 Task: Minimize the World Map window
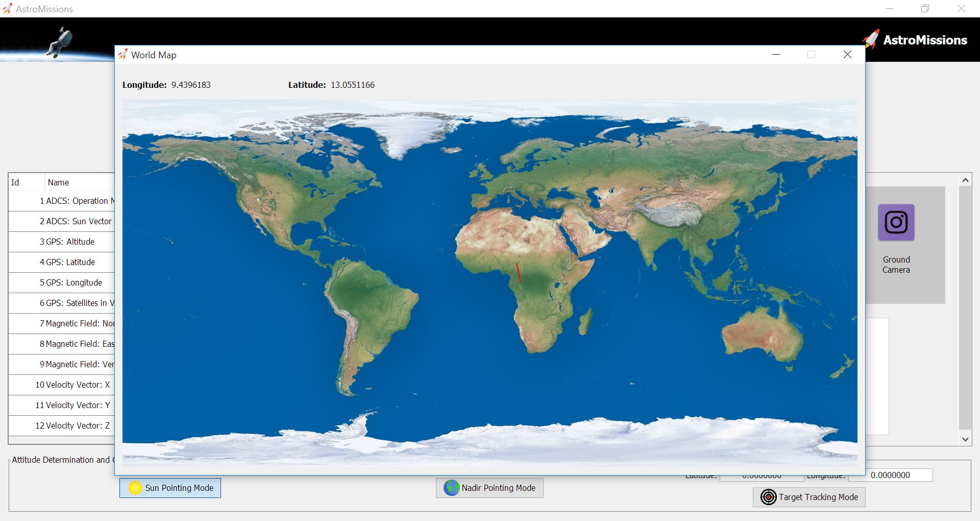coord(776,55)
